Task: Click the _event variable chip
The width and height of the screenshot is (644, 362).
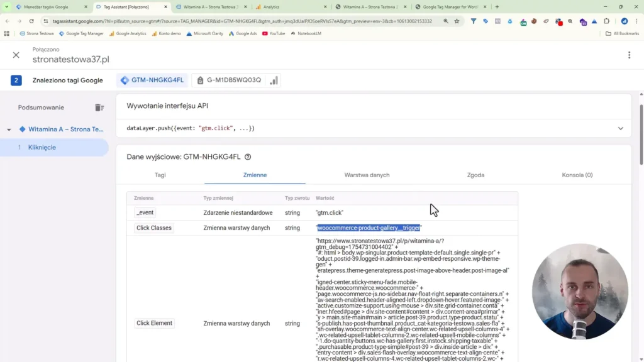Action: 145,212
